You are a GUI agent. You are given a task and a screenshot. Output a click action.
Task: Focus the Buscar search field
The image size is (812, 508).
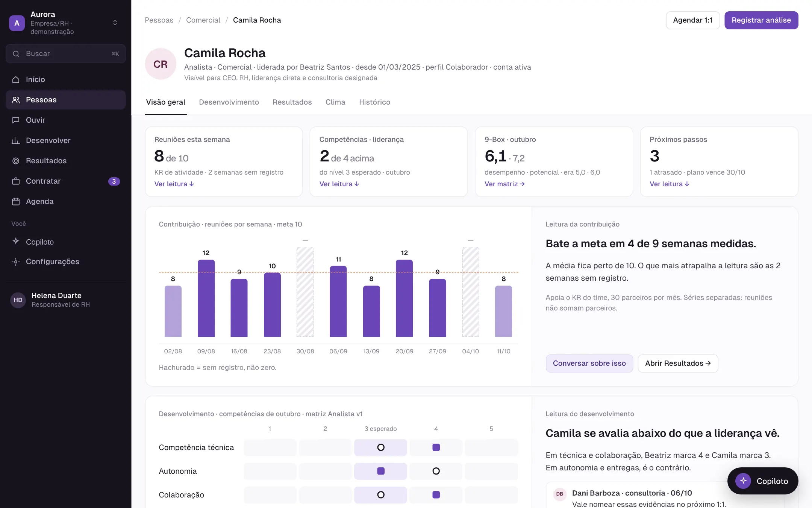point(66,54)
